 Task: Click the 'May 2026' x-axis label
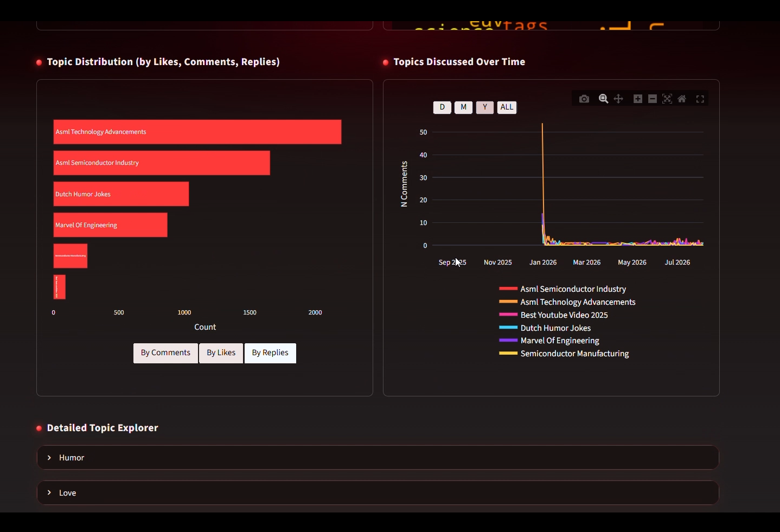pyautogui.click(x=632, y=262)
